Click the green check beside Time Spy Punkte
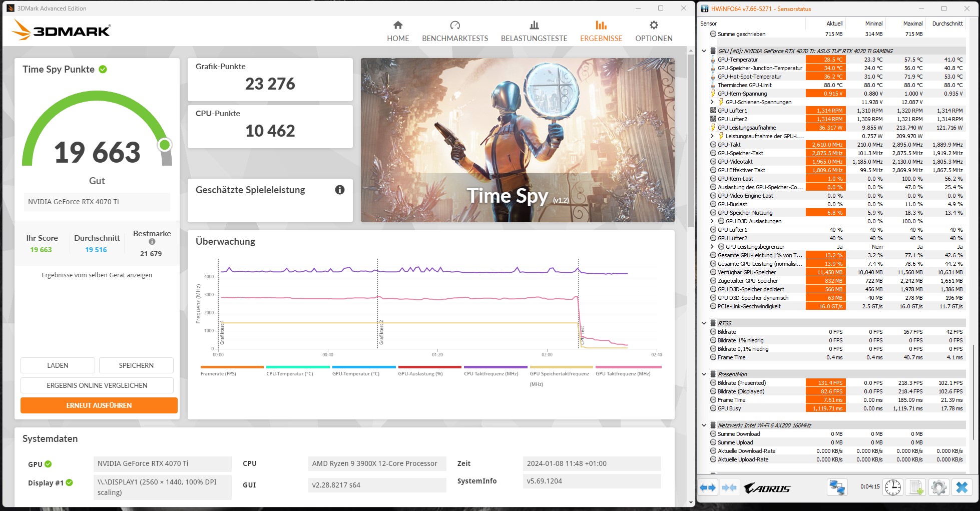 click(x=103, y=69)
